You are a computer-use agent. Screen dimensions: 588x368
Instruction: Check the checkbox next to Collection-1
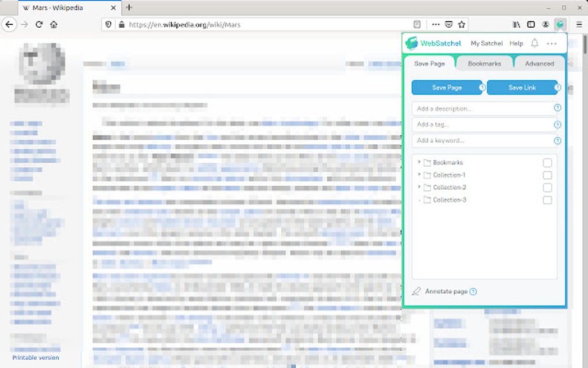(x=547, y=175)
